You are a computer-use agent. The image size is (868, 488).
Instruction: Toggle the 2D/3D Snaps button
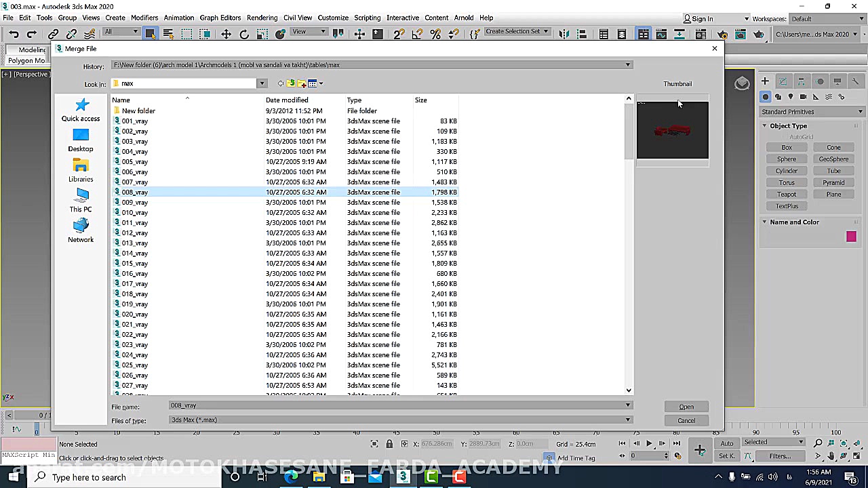[x=399, y=34]
